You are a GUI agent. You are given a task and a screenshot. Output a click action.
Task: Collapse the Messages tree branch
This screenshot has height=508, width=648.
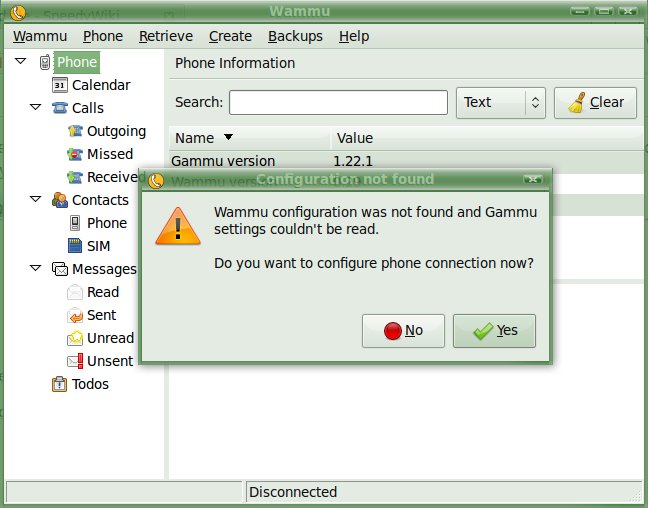[x=36, y=268]
